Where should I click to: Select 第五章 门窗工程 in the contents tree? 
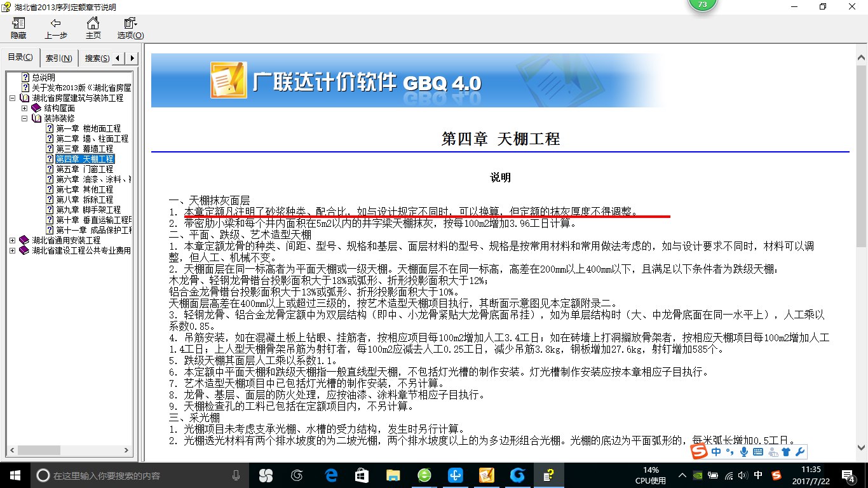[83, 169]
